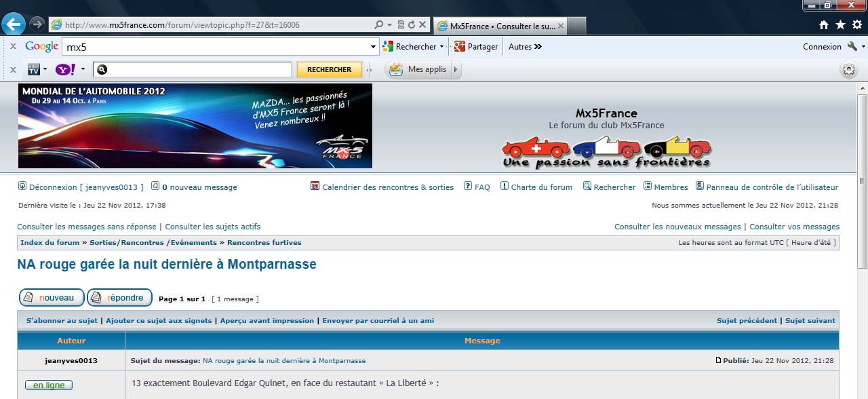Click the nouveau topic button
Image resolution: width=868 pixels, height=399 pixels.
(52, 298)
